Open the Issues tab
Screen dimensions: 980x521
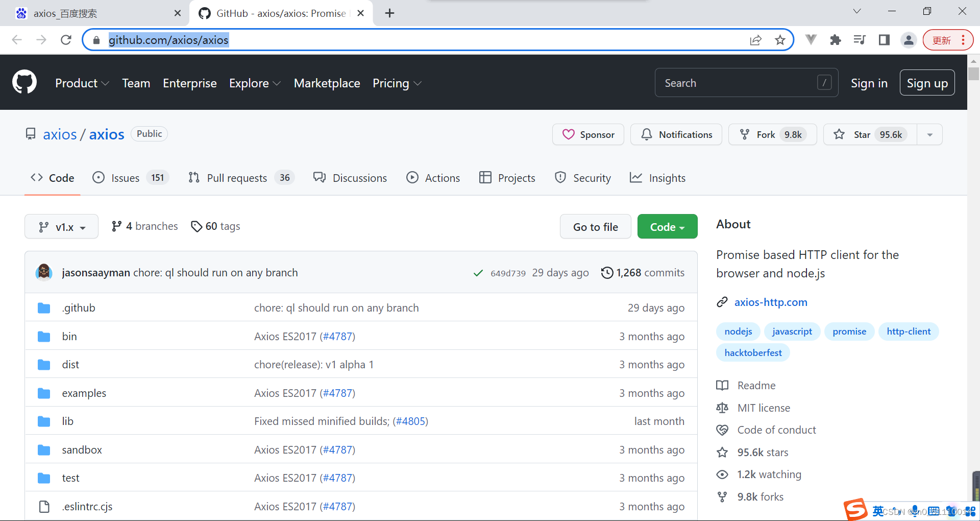pos(130,178)
